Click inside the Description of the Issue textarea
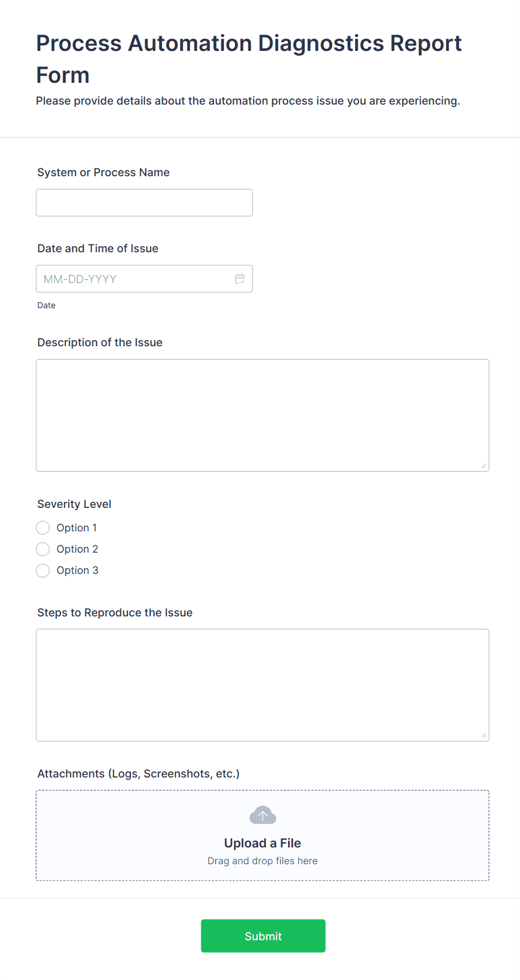 point(262,414)
